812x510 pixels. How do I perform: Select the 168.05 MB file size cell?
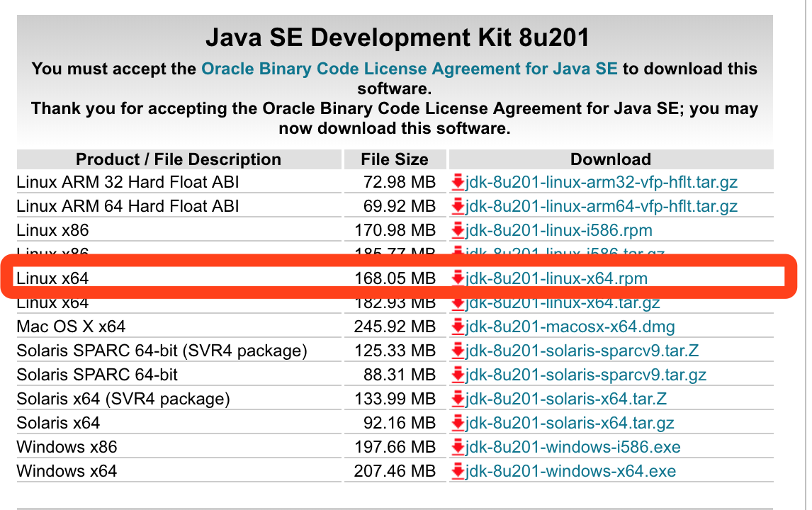395,278
